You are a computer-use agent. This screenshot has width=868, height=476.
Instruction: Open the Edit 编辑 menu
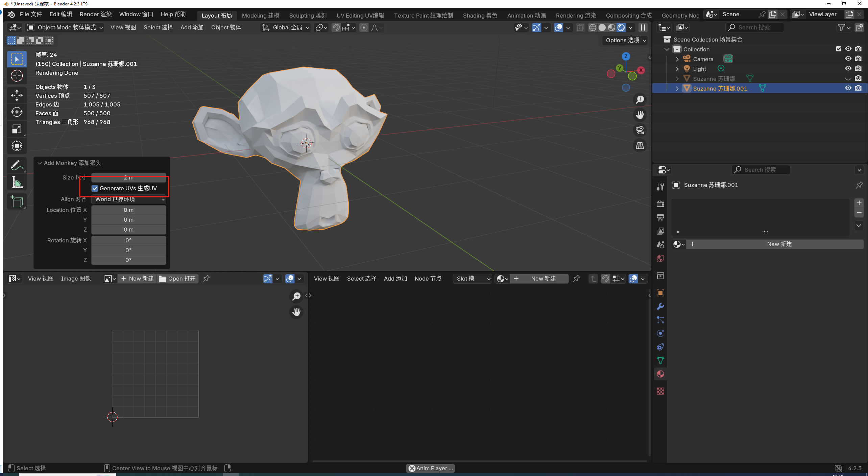pos(61,14)
